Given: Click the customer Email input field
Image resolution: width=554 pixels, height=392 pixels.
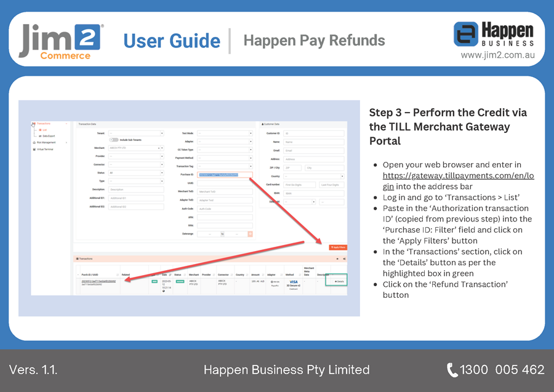Looking at the screenshot, I should pos(314,150).
